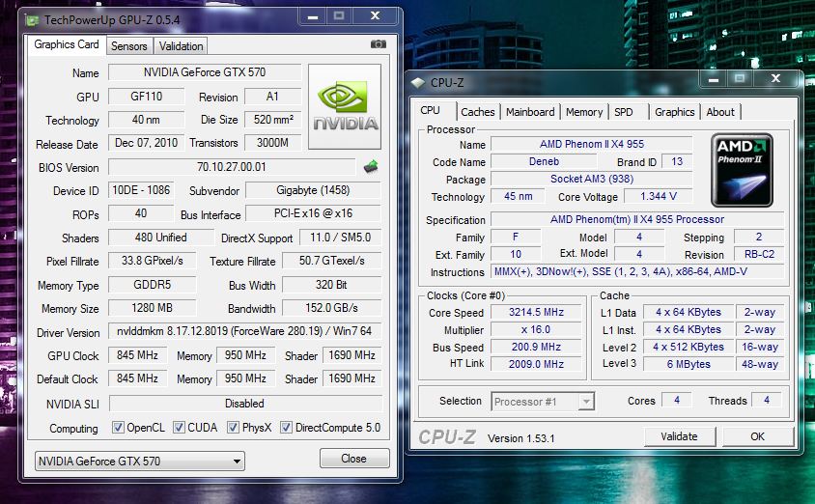Viewport: 815px width, 504px height.
Task: Click the Multiplier value x 16.0
Action: [x=536, y=329]
